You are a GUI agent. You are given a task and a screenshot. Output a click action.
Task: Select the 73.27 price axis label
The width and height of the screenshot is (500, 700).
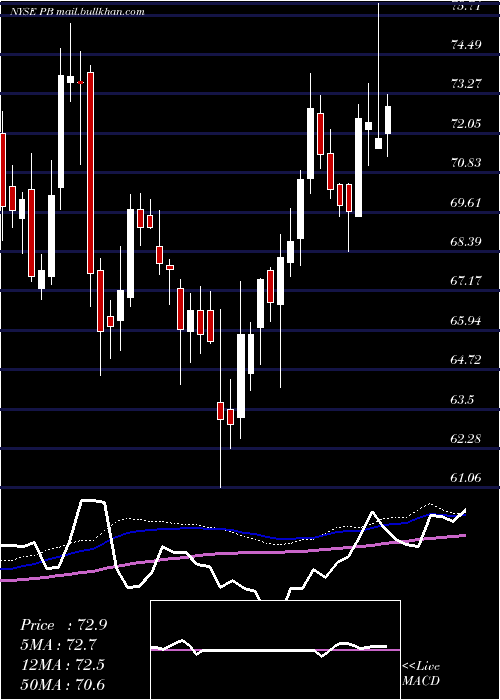coord(466,83)
